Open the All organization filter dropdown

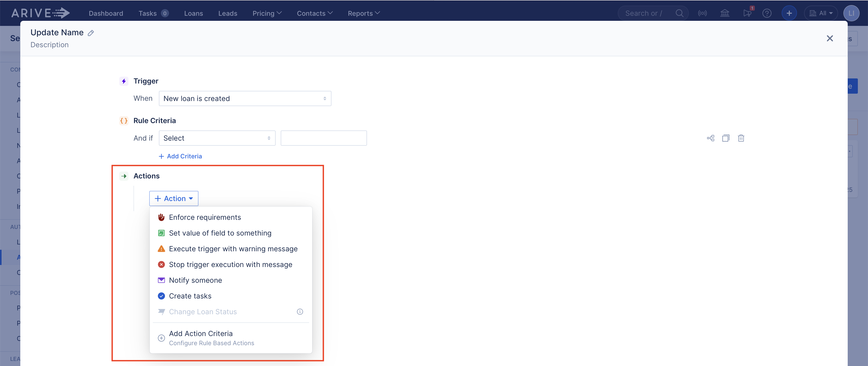821,13
